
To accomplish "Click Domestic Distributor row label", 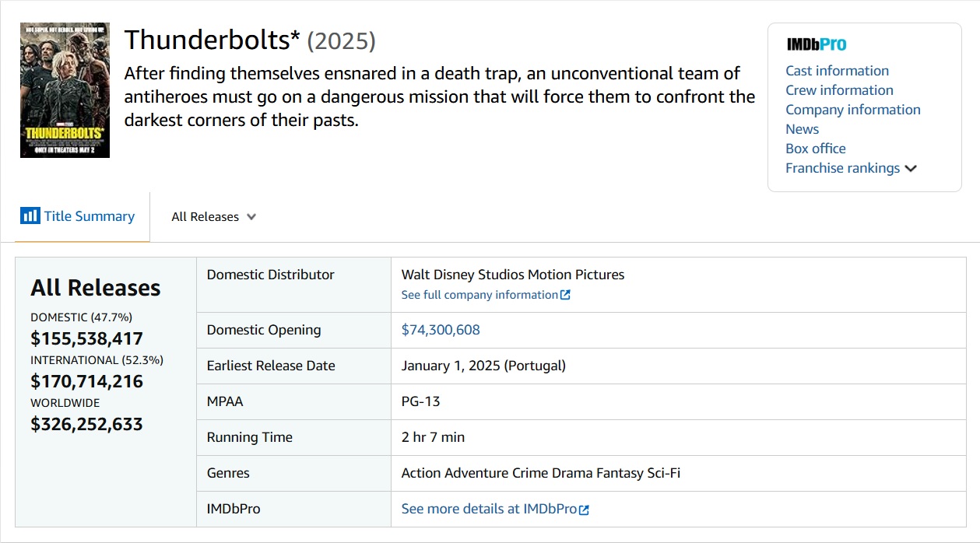I will coord(270,275).
